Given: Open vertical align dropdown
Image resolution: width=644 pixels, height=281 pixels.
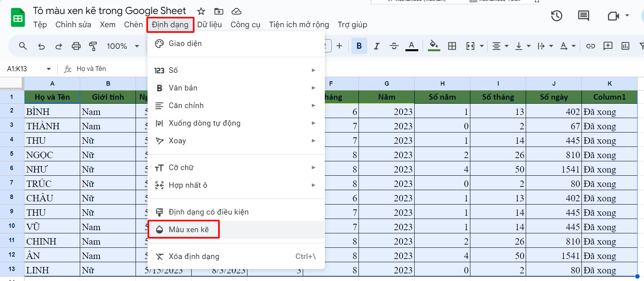Looking at the screenshot, I should coord(522,46).
